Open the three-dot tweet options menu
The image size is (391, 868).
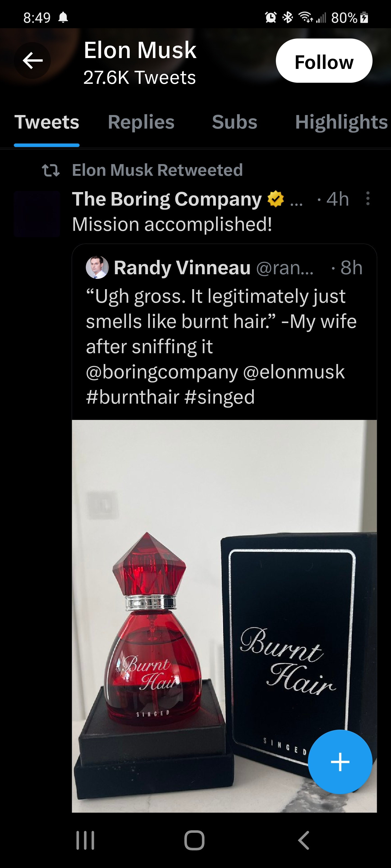(368, 199)
